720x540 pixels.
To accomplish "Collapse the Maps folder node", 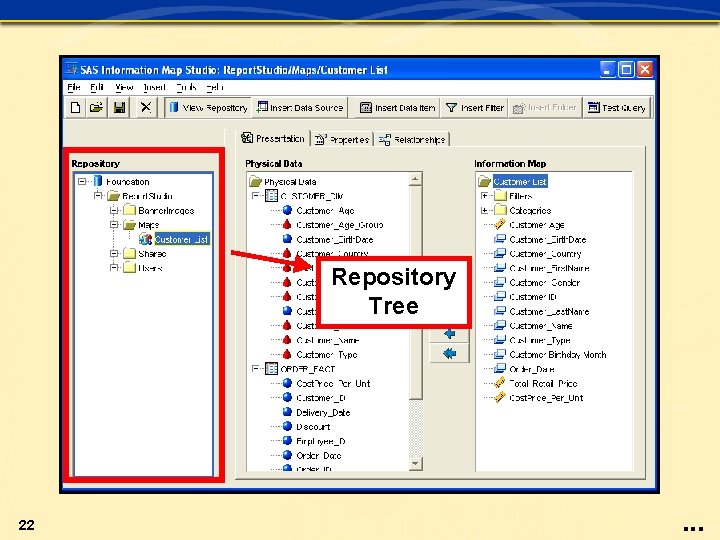I will (x=114, y=225).
